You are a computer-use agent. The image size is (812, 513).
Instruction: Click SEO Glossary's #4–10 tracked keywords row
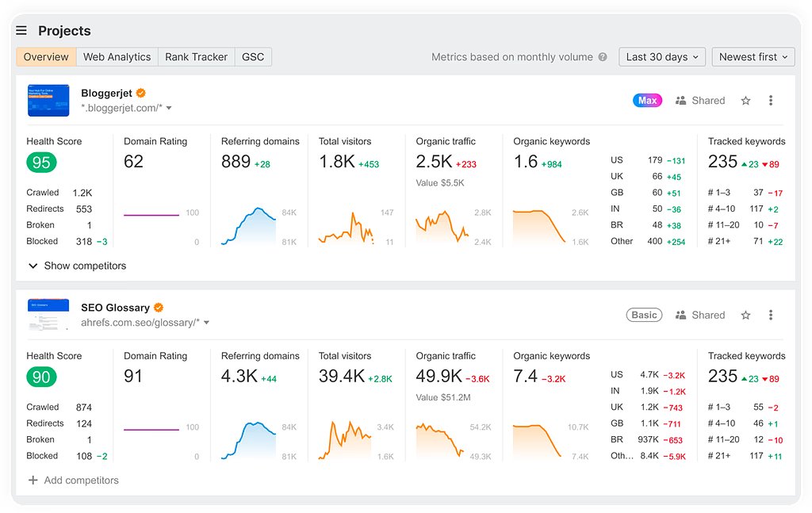(745, 423)
